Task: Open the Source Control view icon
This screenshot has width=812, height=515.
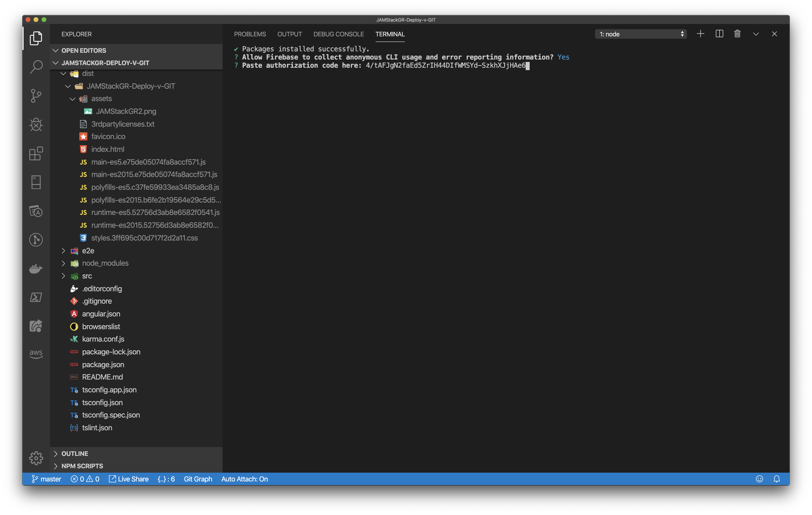Action: point(36,96)
